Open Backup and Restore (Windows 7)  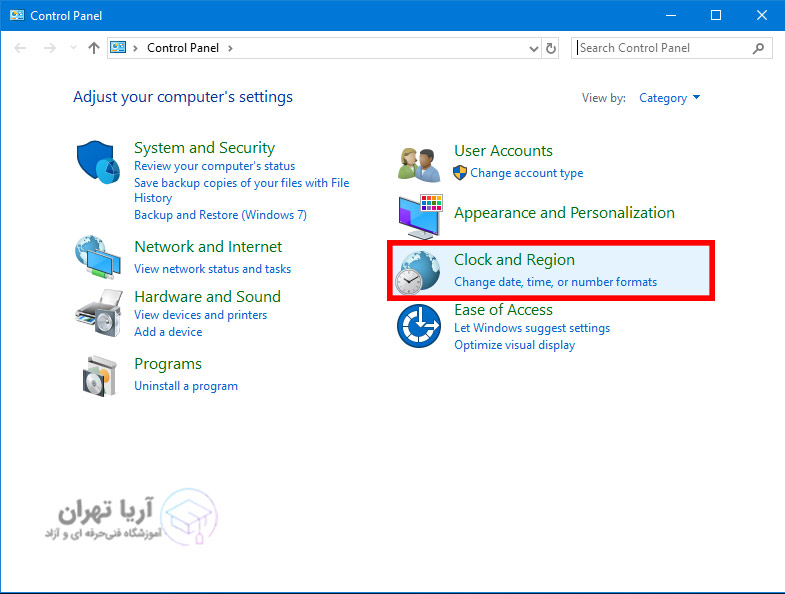220,215
